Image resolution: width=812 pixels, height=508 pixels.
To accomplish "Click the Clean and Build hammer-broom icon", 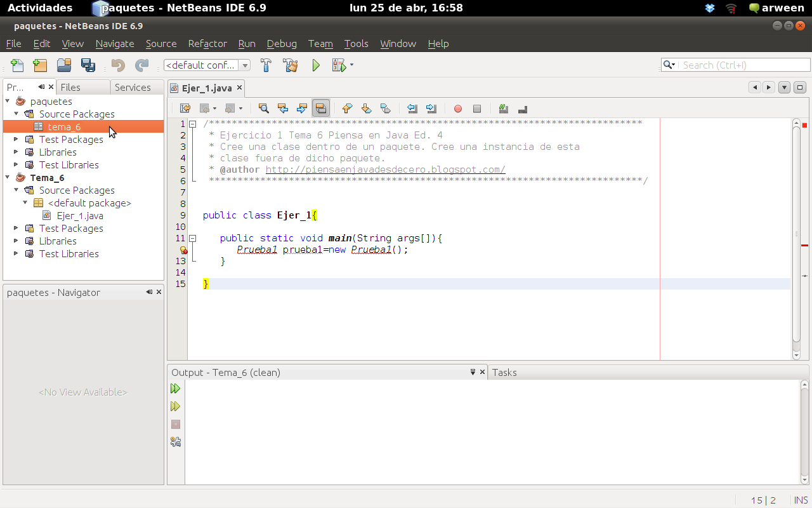I will [291, 65].
